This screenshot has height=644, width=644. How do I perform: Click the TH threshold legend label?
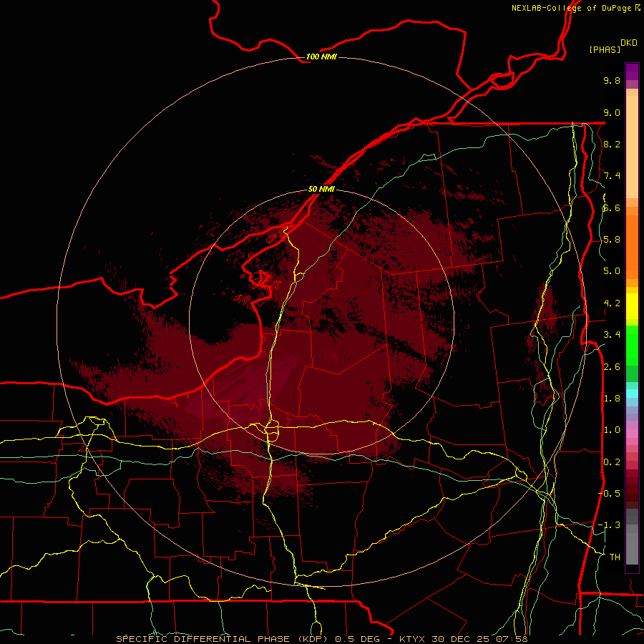[615, 557]
